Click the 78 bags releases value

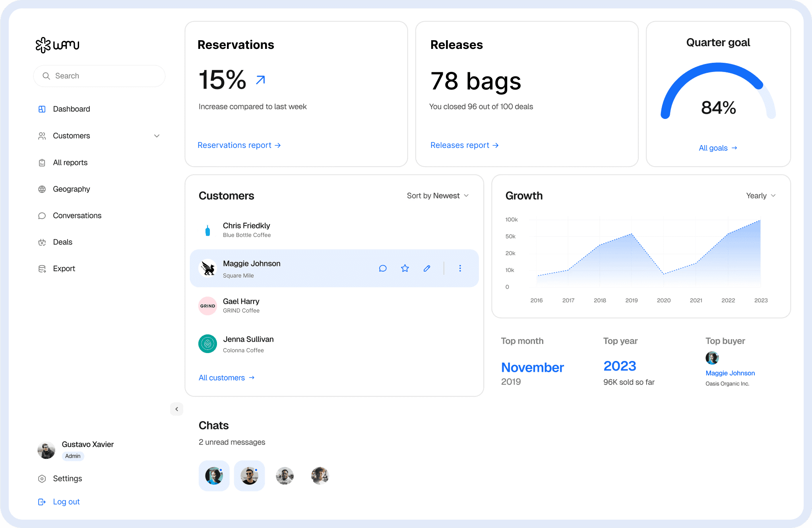click(x=475, y=81)
